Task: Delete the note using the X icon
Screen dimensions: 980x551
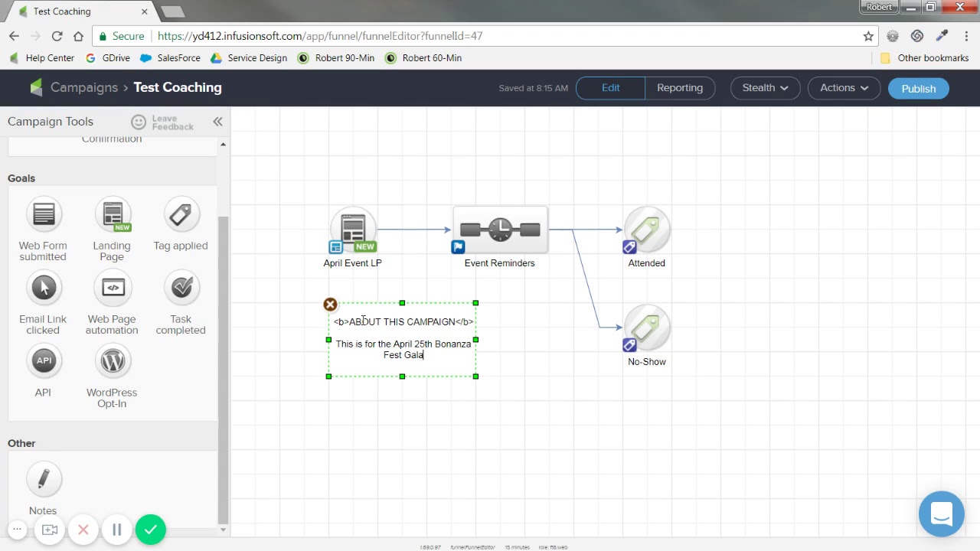Action: (330, 305)
